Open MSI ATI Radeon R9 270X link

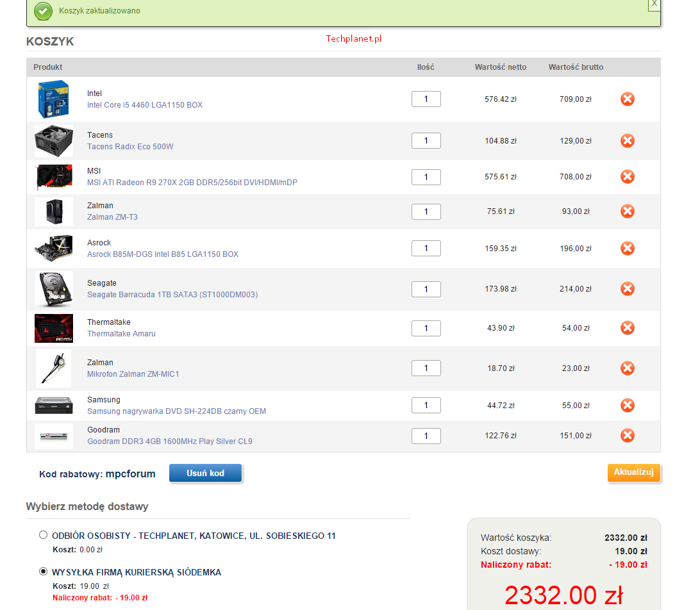[192, 183]
